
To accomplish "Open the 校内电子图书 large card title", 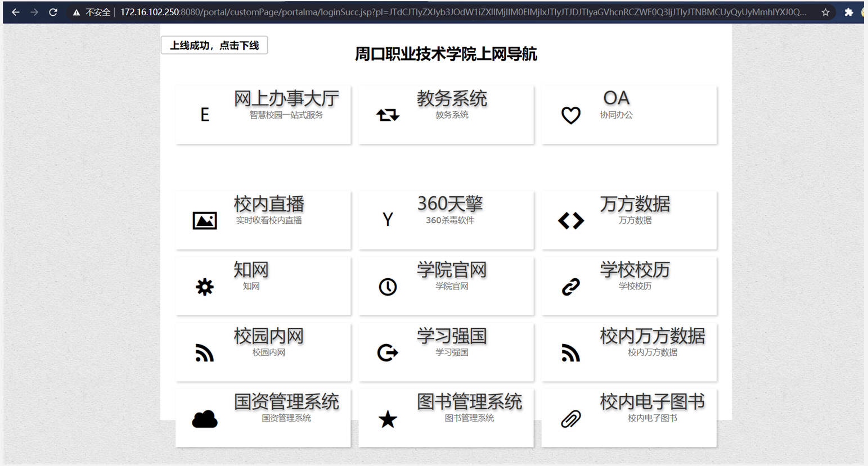I will (653, 402).
